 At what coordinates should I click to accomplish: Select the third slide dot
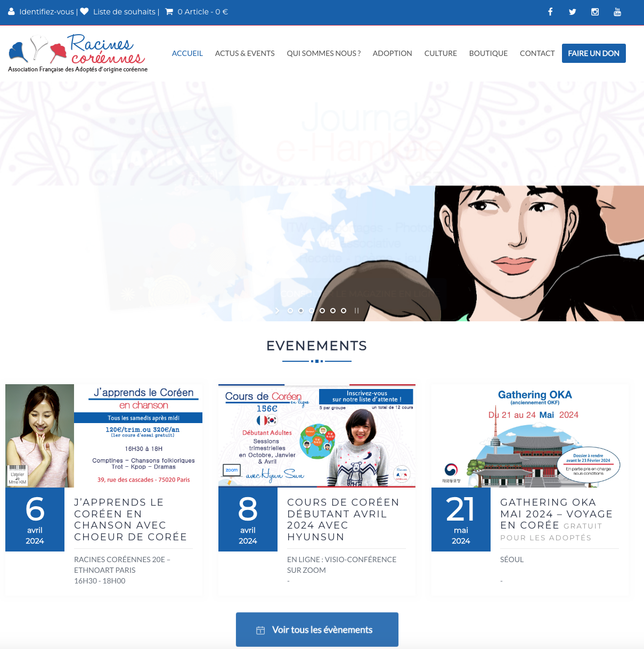coord(312,311)
